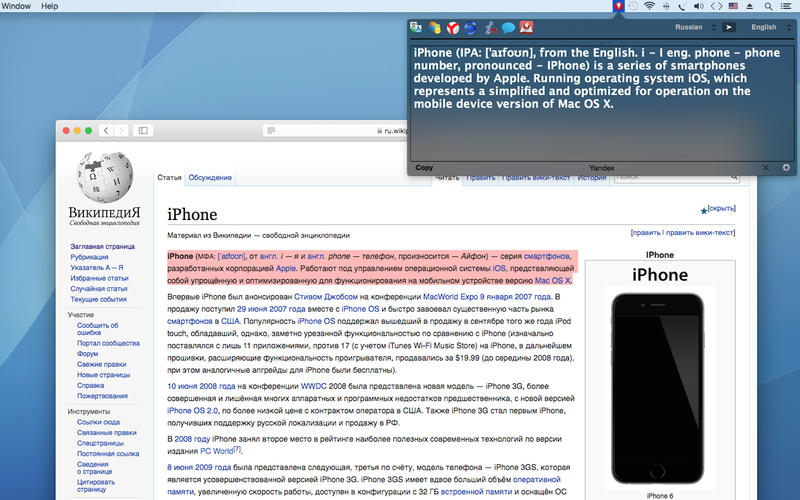Open the English target language dropdown
This screenshot has height=500, width=800.
click(x=770, y=27)
